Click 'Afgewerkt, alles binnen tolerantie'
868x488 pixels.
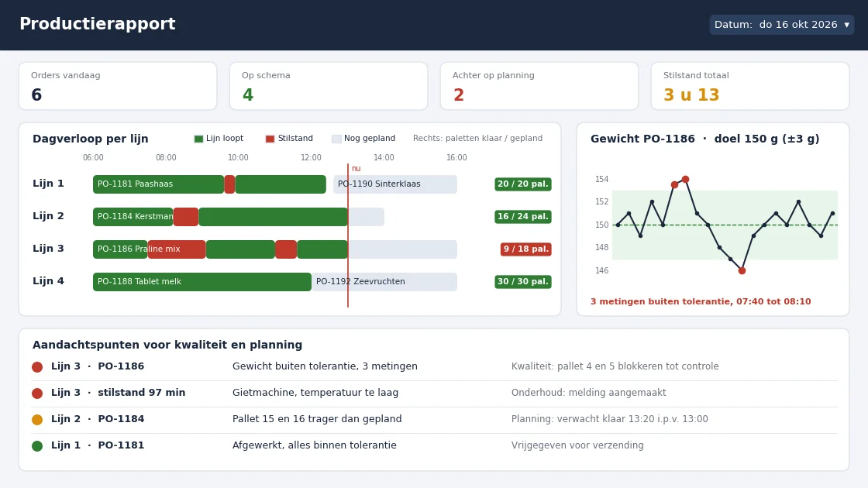(315, 445)
